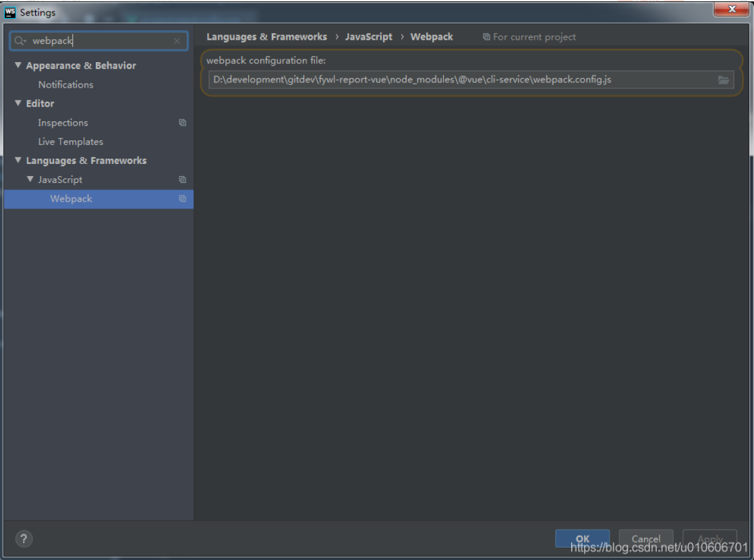Collapse the Editor section arrow

pos(18,103)
